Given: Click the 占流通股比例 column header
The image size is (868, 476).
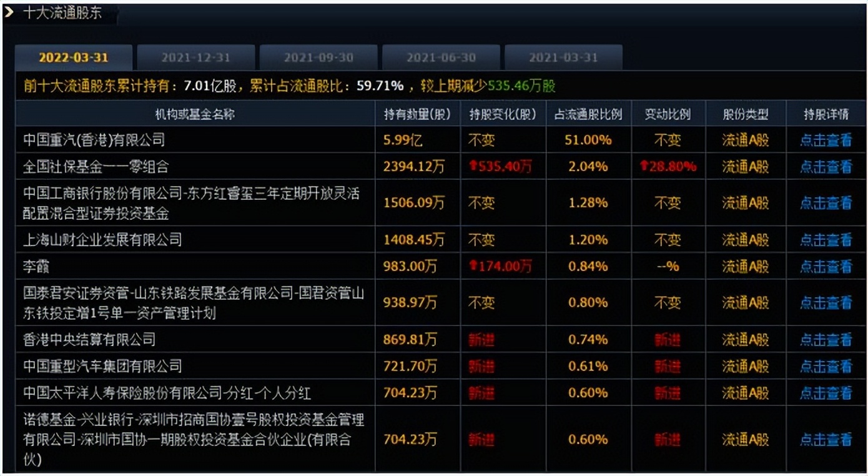Looking at the screenshot, I should pyautogui.click(x=588, y=114).
